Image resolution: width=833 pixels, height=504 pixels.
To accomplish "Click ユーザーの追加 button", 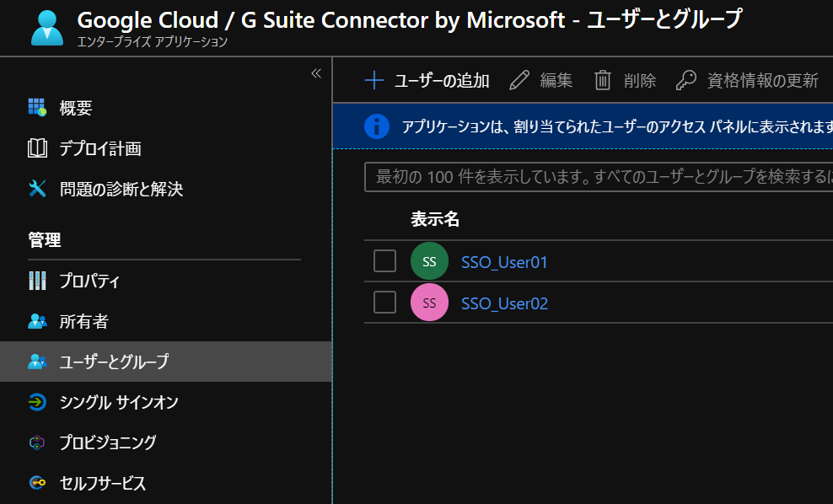I will 427,80.
